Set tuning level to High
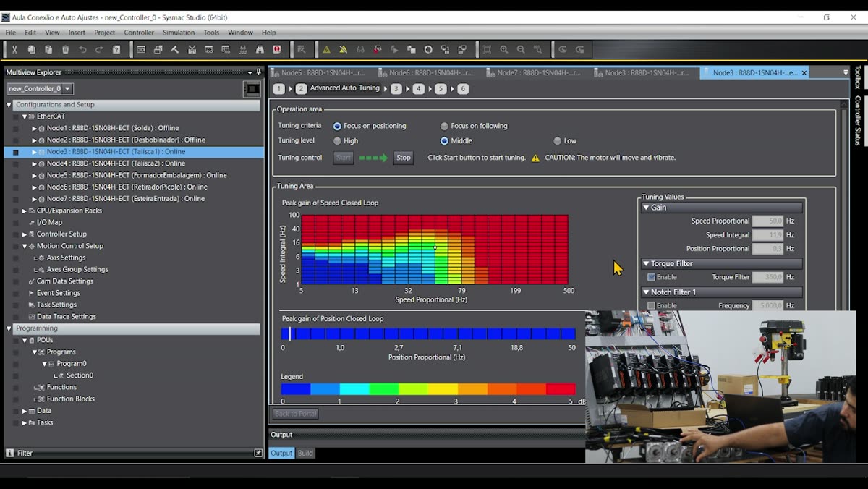 point(337,141)
